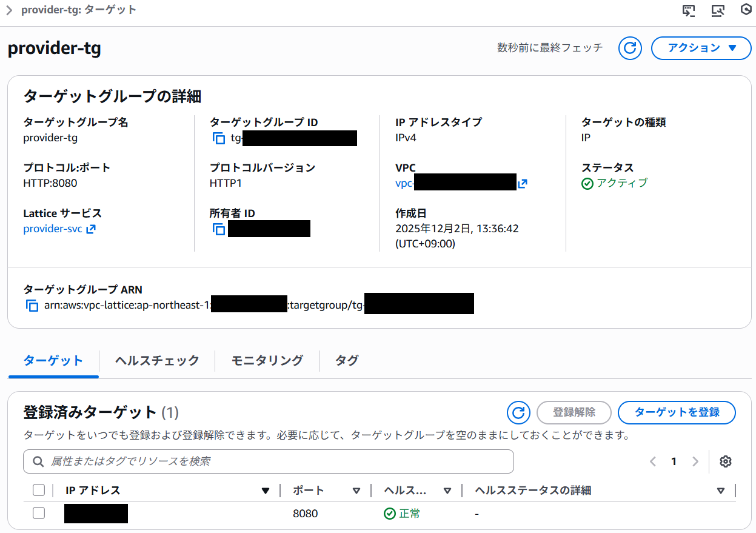
Task: Expand the breadcrumb chevron beside provider-tg
Action: coord(9,10)
